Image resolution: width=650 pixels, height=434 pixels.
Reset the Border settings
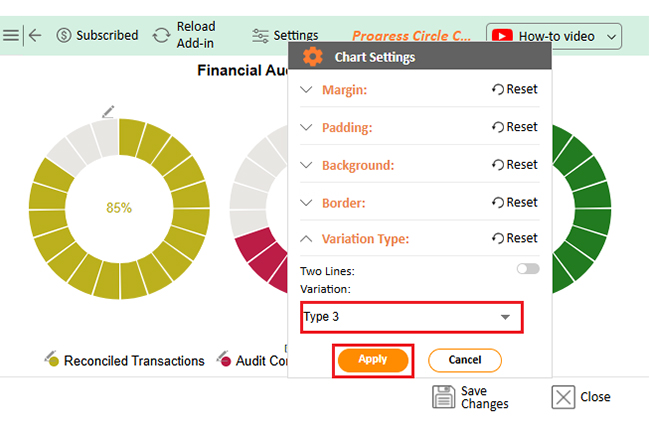click(514, 202)
